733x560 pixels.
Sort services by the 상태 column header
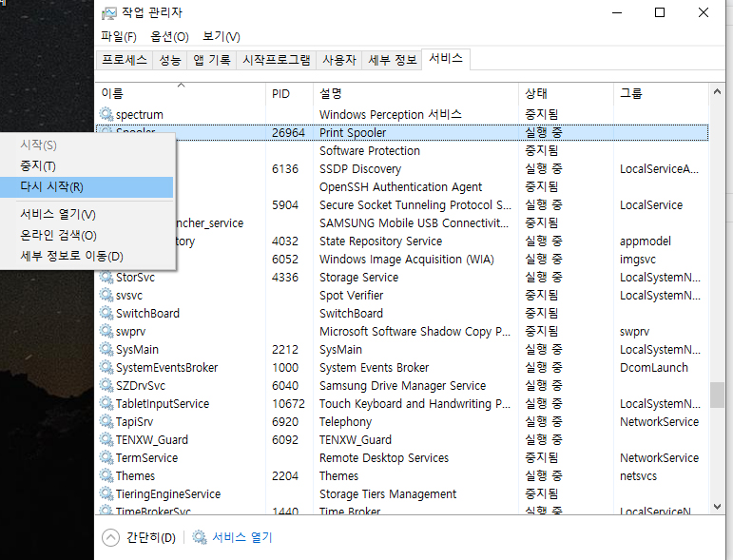tap(566, 93)
